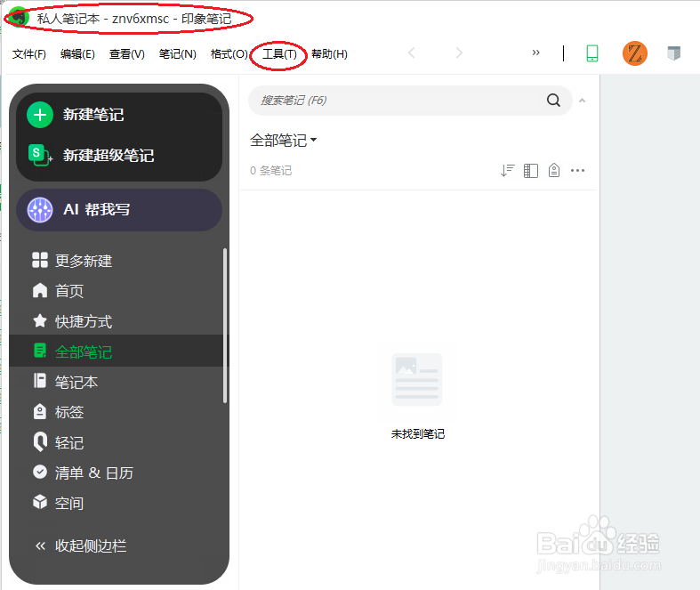Click the 搜索笔记 search field
The height and width of the screenshot is (590, 700).
point(410,101)
